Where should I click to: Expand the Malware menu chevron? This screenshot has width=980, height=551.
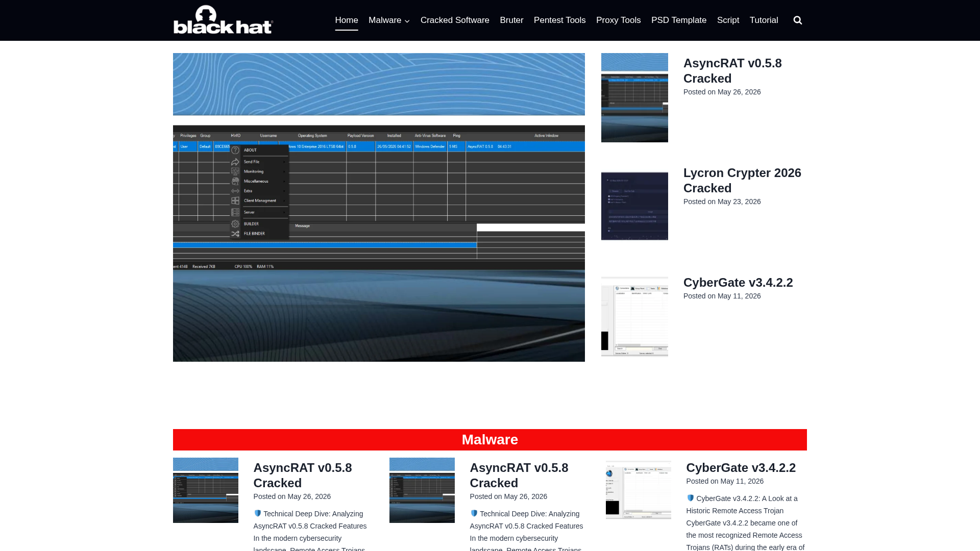(x=407, y=21)
